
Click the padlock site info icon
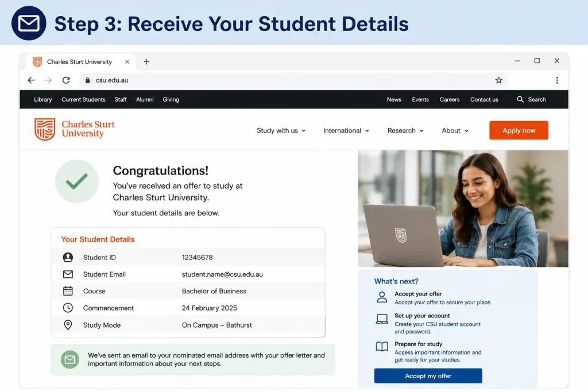point(88,80)
